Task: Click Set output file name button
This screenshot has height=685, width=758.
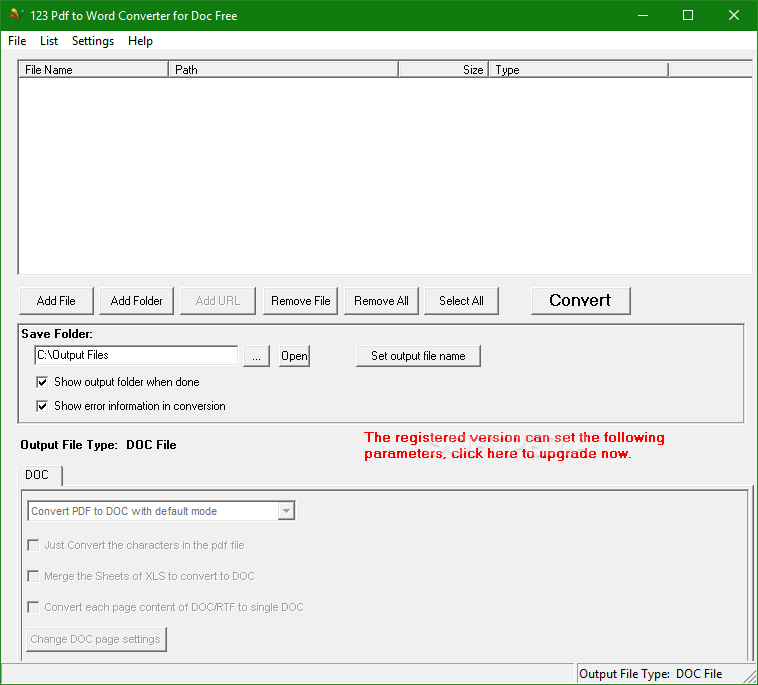Action: (x=418, y=356)
